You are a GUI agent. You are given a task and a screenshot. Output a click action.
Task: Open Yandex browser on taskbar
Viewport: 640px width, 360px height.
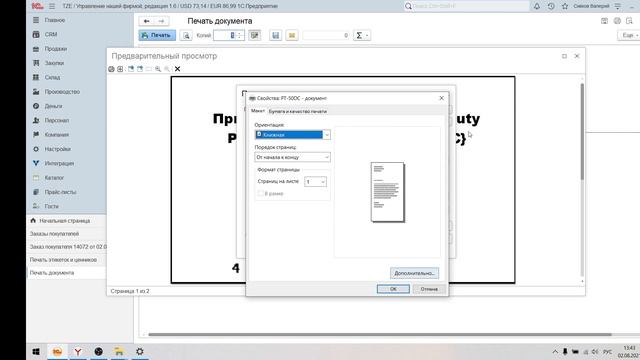[78, 351]
